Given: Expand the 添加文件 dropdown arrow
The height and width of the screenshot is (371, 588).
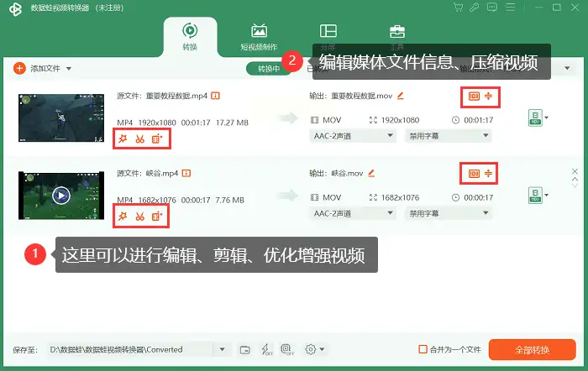Looking at the screenshot, I should click(x=69, y=69).
